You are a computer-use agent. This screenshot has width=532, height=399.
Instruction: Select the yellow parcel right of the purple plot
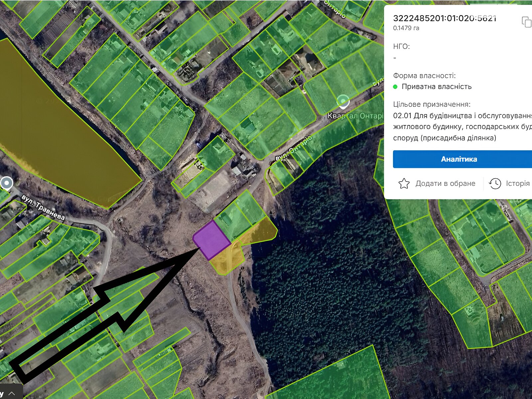coord(259,231)
